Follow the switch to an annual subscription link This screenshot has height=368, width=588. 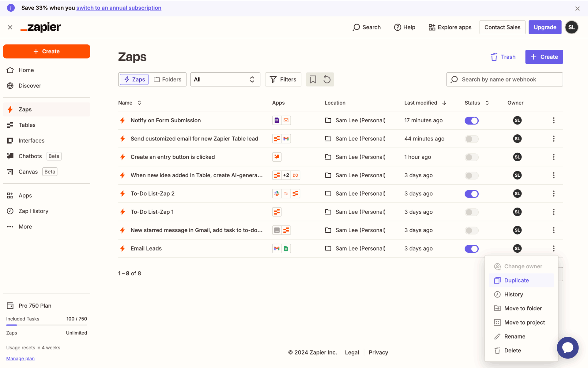click(119, 8)
